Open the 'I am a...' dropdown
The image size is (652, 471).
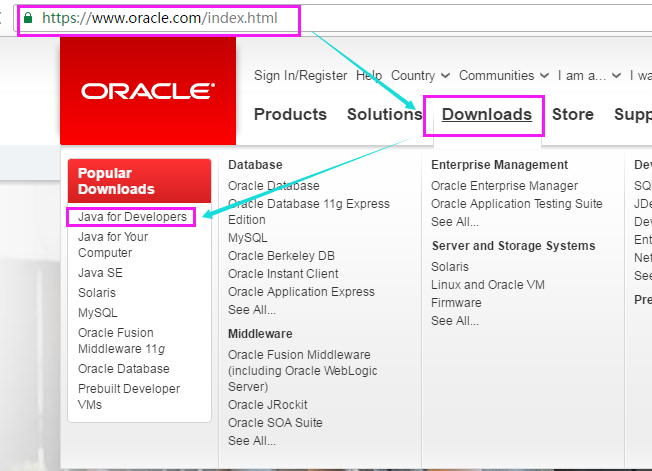pos(590,76)
